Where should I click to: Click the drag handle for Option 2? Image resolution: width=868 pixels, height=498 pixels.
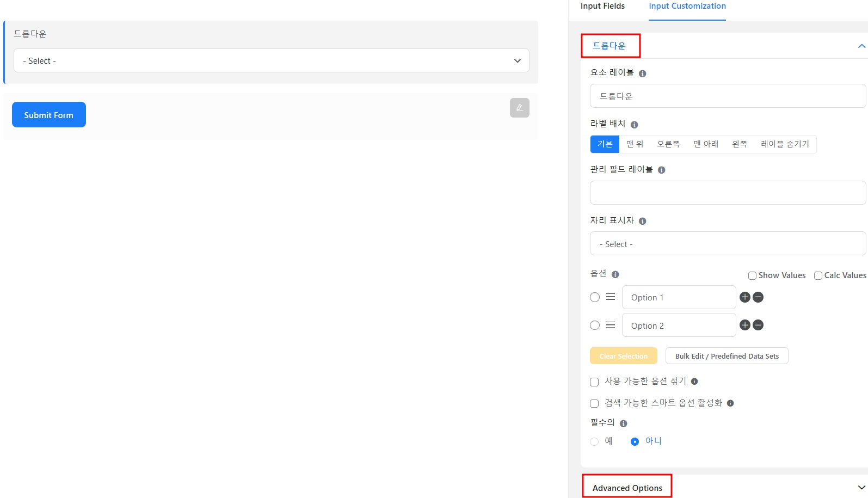coord(611,325)
